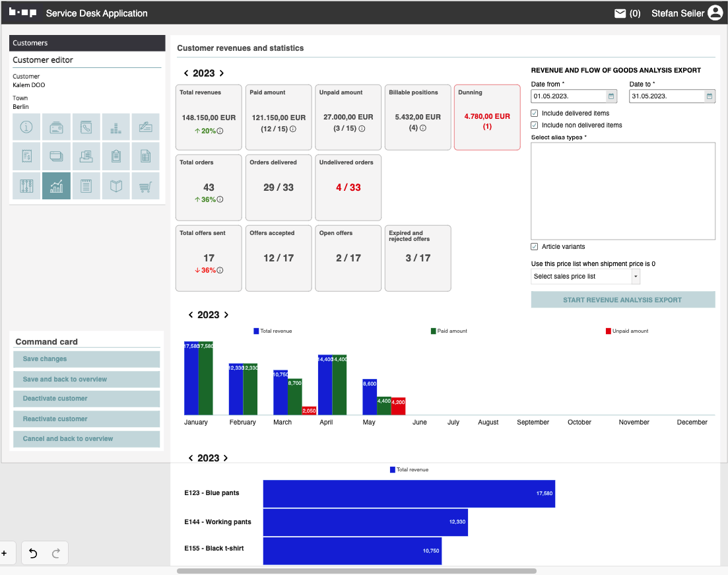
Task: Uncheck Include delivered items
Action: pyautogui.click(x=535, y=114)
